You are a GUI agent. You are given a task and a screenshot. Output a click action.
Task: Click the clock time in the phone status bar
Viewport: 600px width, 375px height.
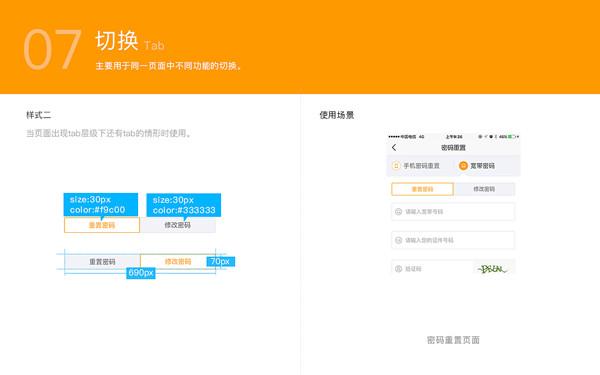click(454, 137)
